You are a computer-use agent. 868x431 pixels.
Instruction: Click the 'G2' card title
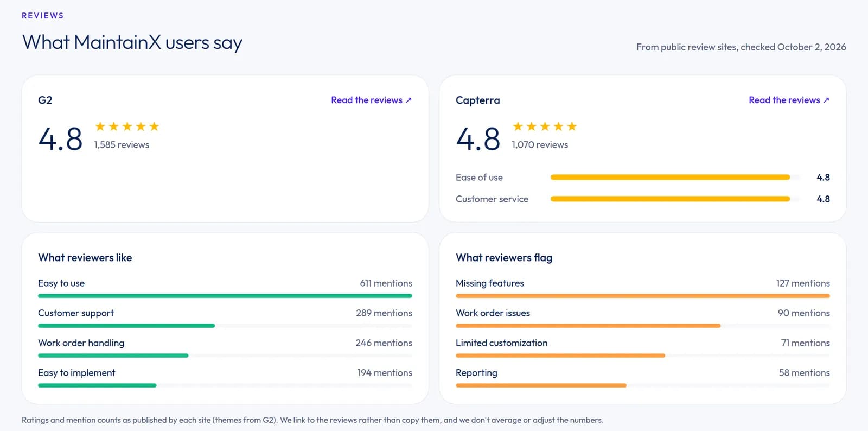(x=45, y=100)
